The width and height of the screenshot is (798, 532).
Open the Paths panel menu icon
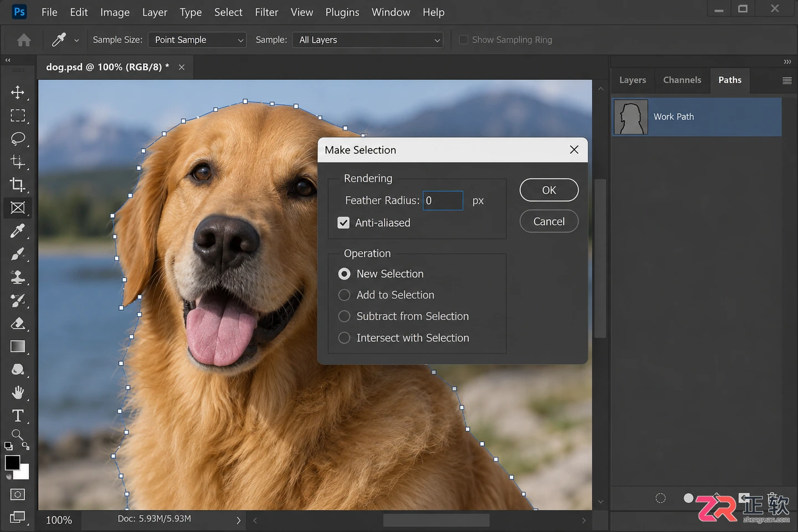click(x=787, y=80)
